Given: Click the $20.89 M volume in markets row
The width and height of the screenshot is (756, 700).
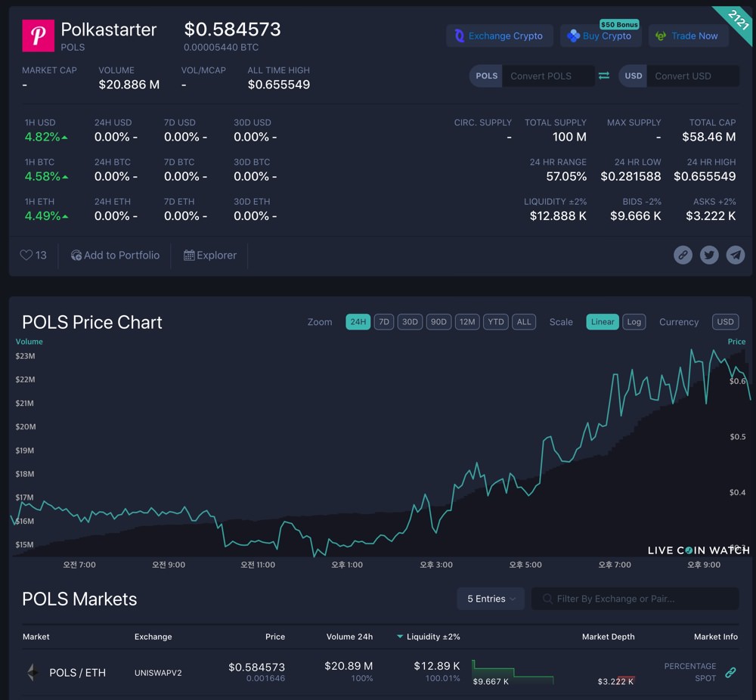Looking at the screenshot, I should [349, 666].
